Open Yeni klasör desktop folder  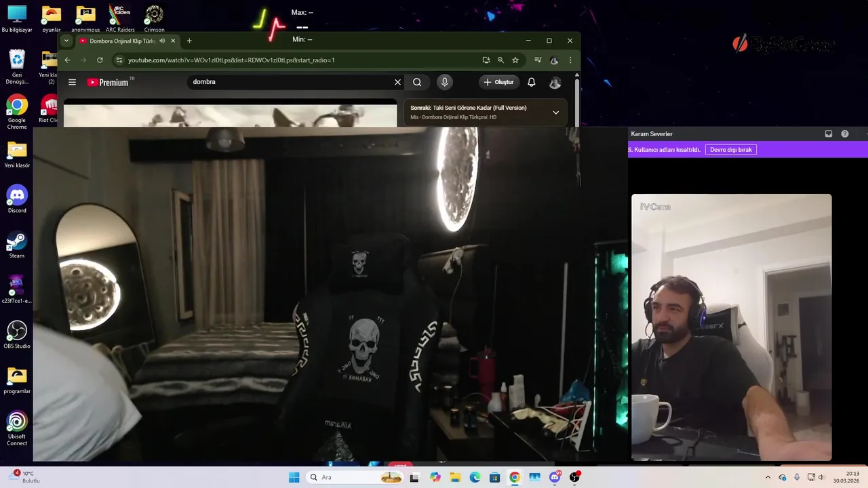[x=17, y=155]
